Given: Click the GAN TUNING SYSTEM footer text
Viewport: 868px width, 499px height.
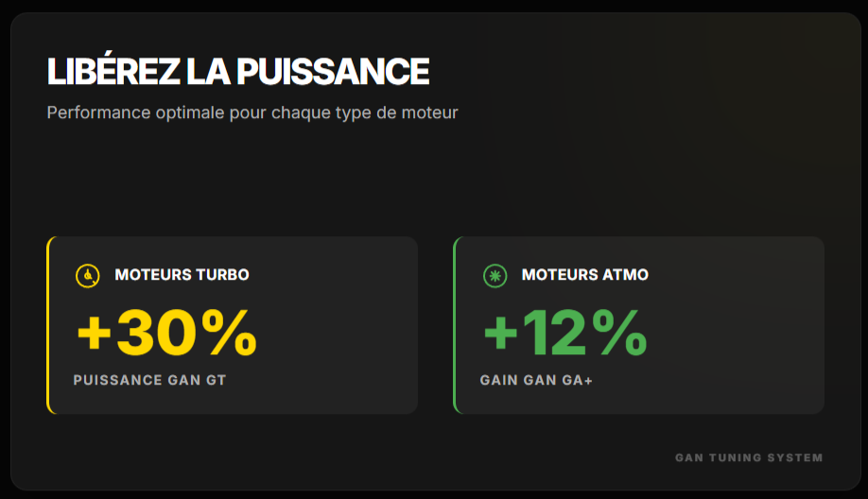Looking at the screenshot, I should [x=749, y=457].
